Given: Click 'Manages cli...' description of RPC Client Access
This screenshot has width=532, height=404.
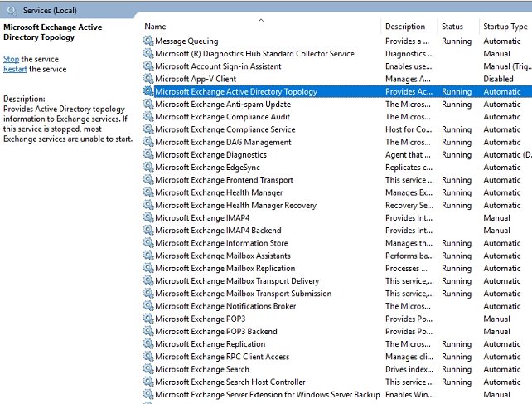Looking at the screenshot, I should [x=409, y=357].
